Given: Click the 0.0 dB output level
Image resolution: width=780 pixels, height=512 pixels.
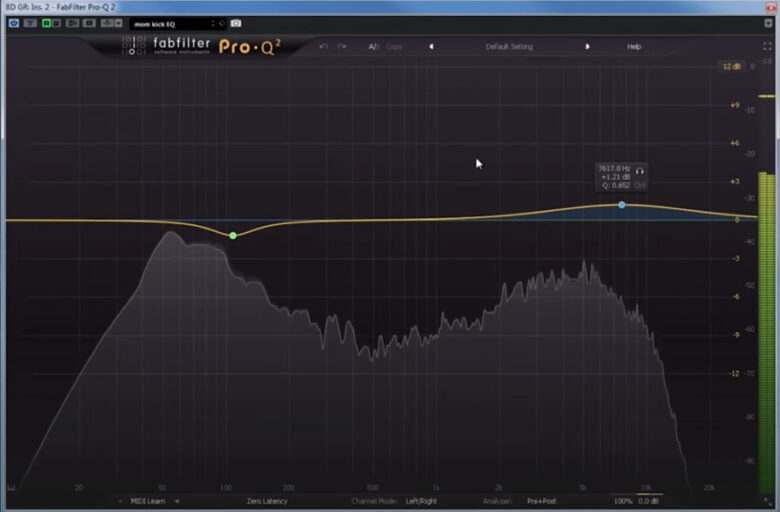Looking at the screenshot, I should [x=648, y=501].
